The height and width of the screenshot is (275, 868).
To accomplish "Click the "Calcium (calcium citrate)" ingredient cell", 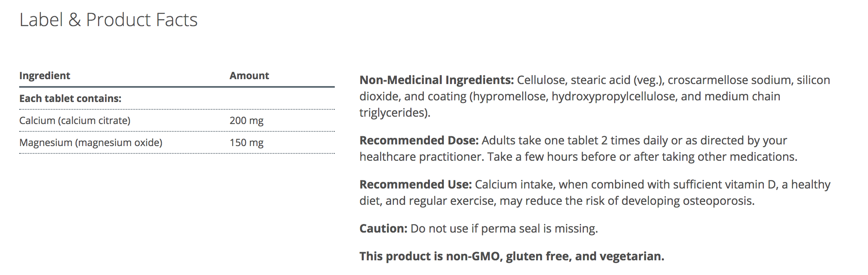I will [75, 120].
